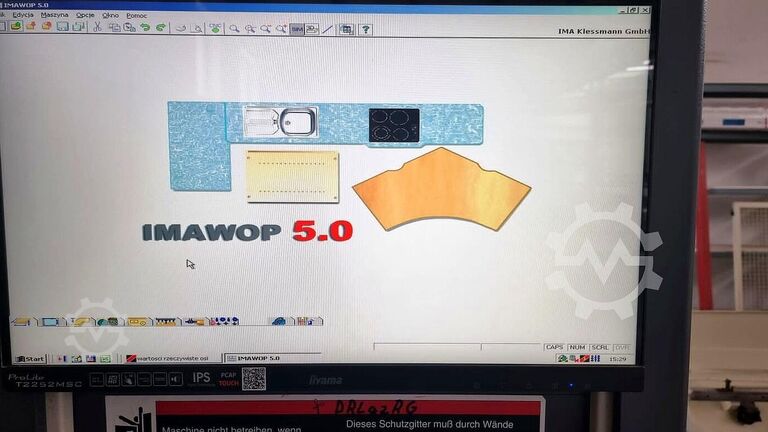
Task: Expand the Okno menu
Action: click(x=110, y=16)
